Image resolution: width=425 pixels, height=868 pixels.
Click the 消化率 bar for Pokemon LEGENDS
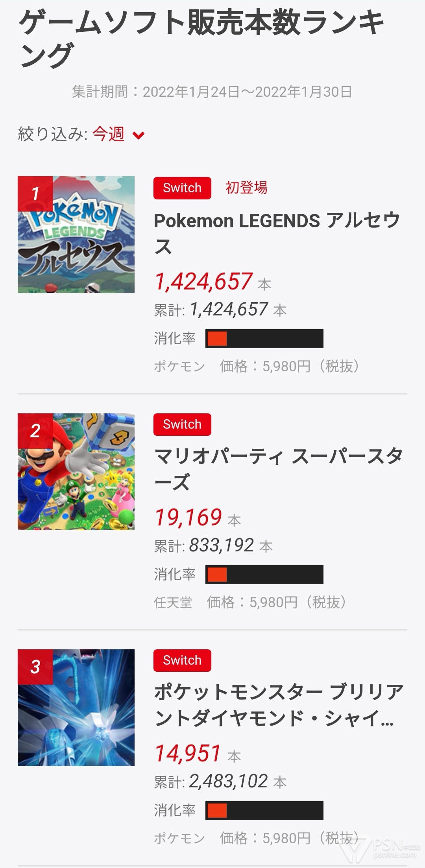pos(264,339)
